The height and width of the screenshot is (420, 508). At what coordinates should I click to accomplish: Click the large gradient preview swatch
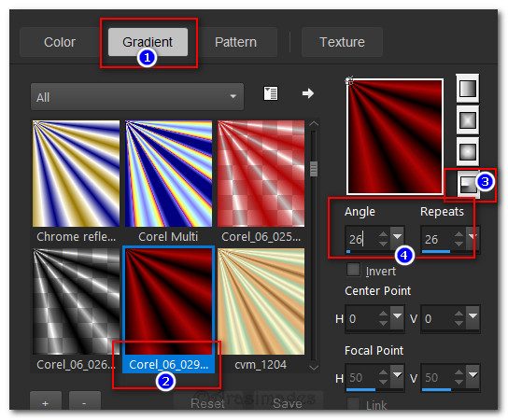(x=395, y=136)
